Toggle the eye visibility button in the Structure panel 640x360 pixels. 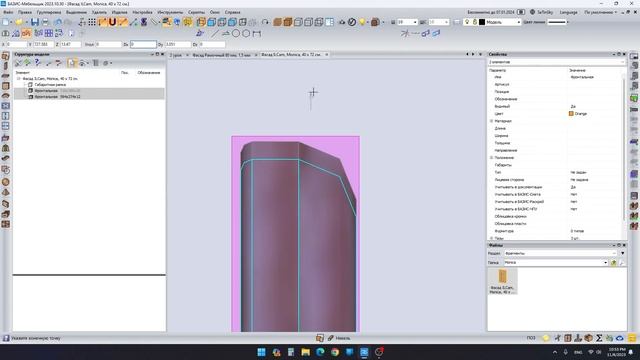click(x=82, y=63)
